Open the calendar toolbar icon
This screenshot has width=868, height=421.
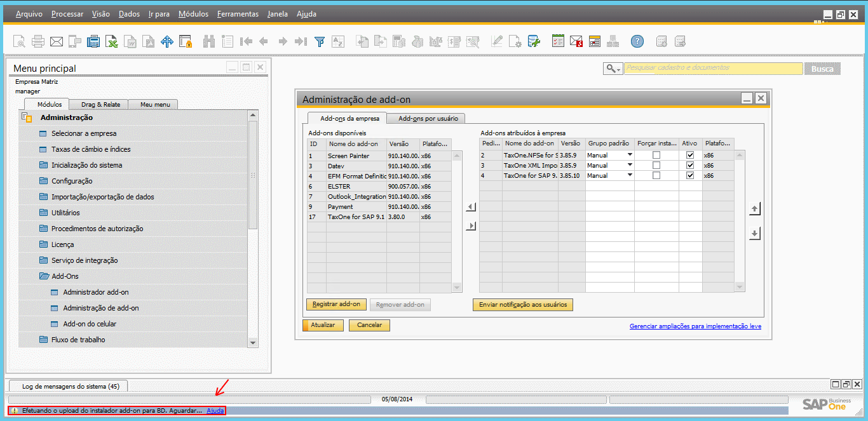[x=595, y=42]
